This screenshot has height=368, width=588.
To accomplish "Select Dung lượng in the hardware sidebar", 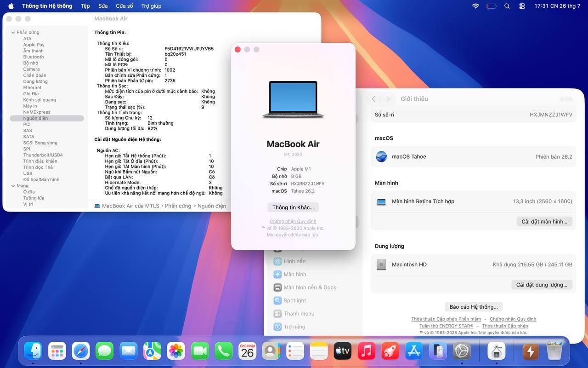I will click(x=35, y=81).
